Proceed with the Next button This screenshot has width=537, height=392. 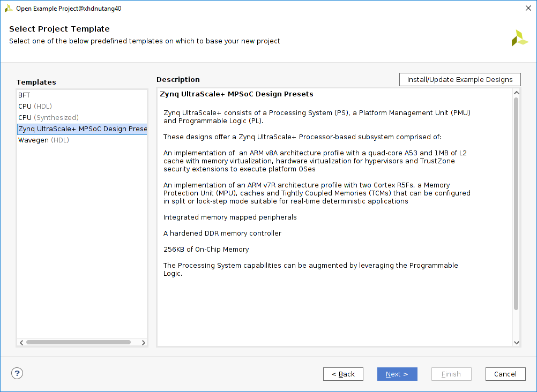(x=397, y=374)
